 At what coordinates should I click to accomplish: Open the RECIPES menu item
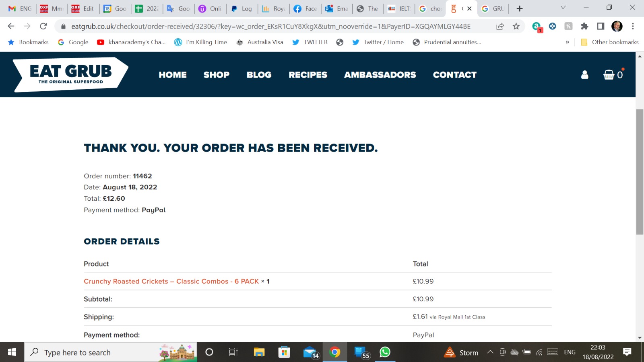pos(308,75)
